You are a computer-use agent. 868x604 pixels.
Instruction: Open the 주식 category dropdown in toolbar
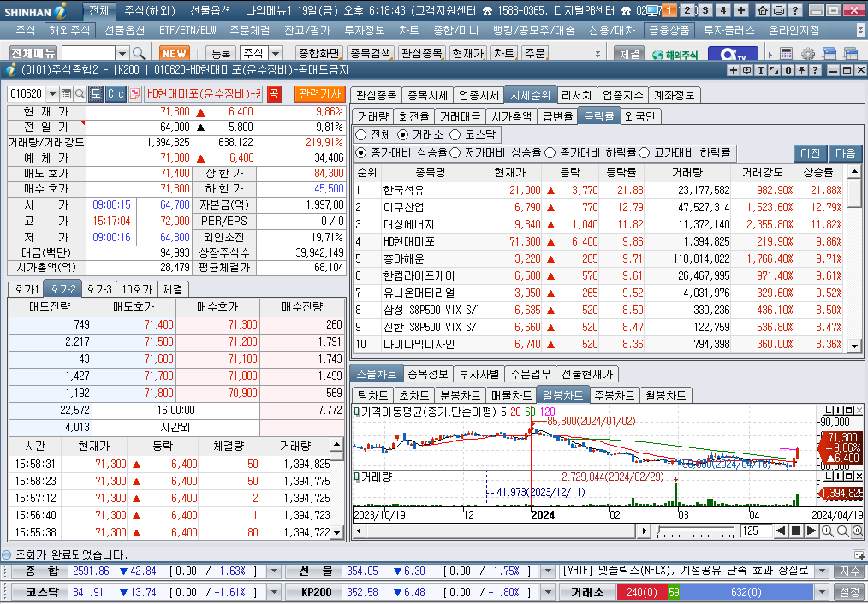[x=276, y=53]
